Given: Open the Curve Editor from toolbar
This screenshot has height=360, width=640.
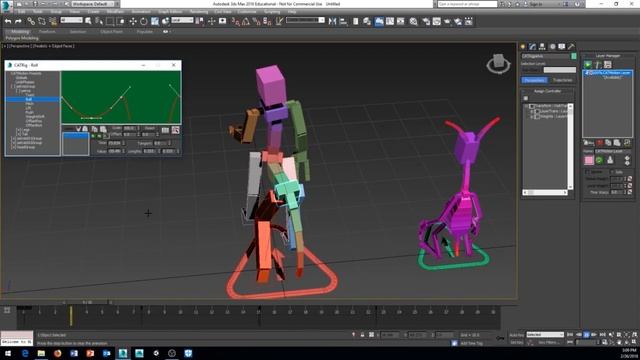Looking at the screenshot, I should click(390, 21).
